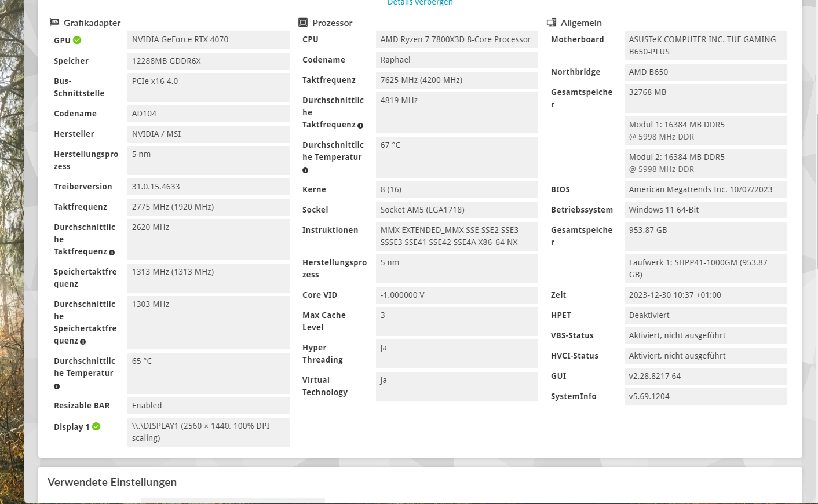Click the 1313 MHz (1313 MHz) value
This screenshot has height=504, width=818.
(x=209, y=278)
